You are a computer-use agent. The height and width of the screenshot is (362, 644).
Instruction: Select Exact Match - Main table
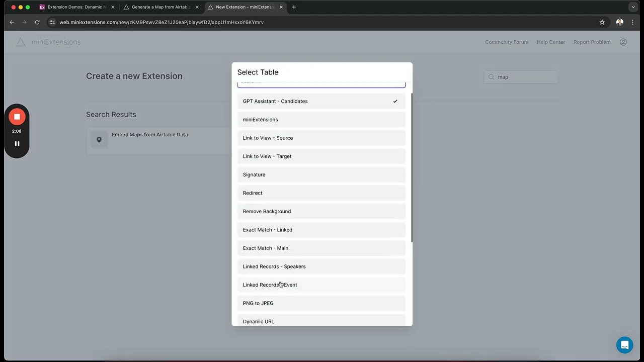point(321,248)
